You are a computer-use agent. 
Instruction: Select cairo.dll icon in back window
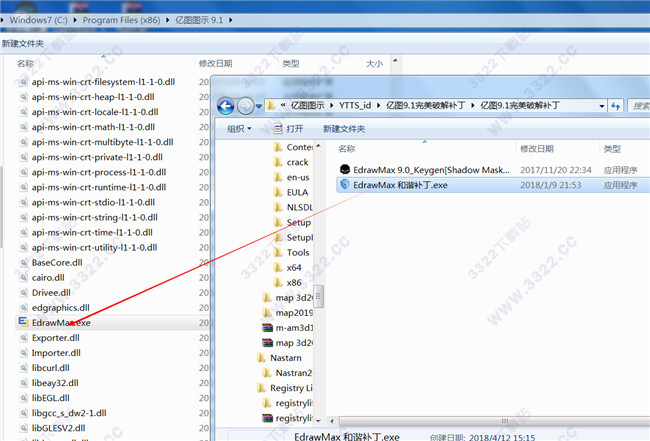click(x=24, y=277)
